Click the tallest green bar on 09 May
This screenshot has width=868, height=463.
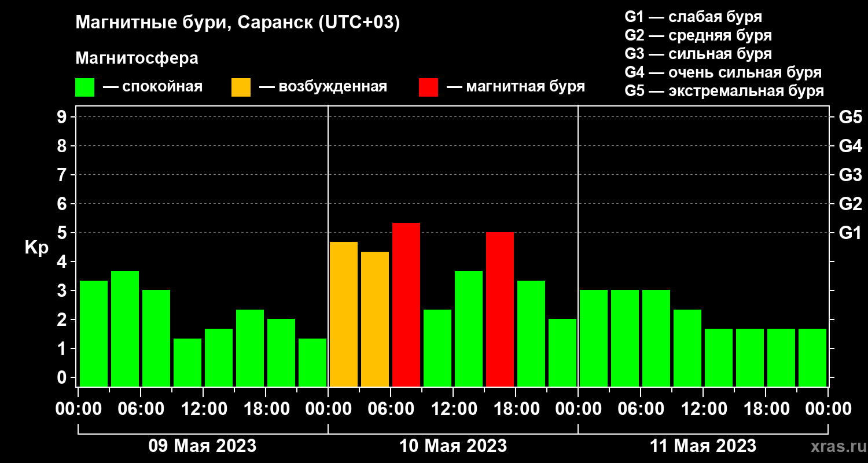tap(125, 329)
